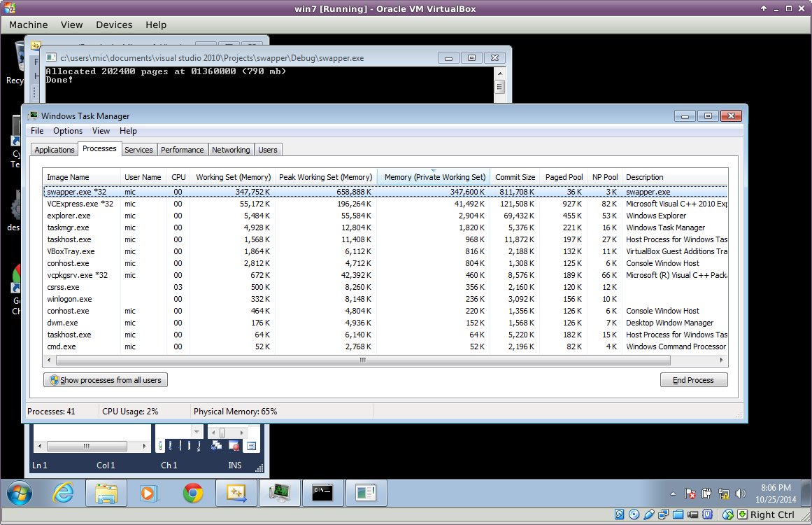Click Show processes from all users
The image size is (812, 525).
pos(106,380)
